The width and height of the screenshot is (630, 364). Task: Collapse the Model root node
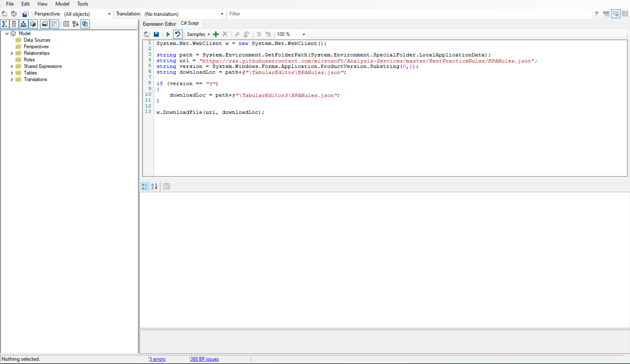[7, 33]
